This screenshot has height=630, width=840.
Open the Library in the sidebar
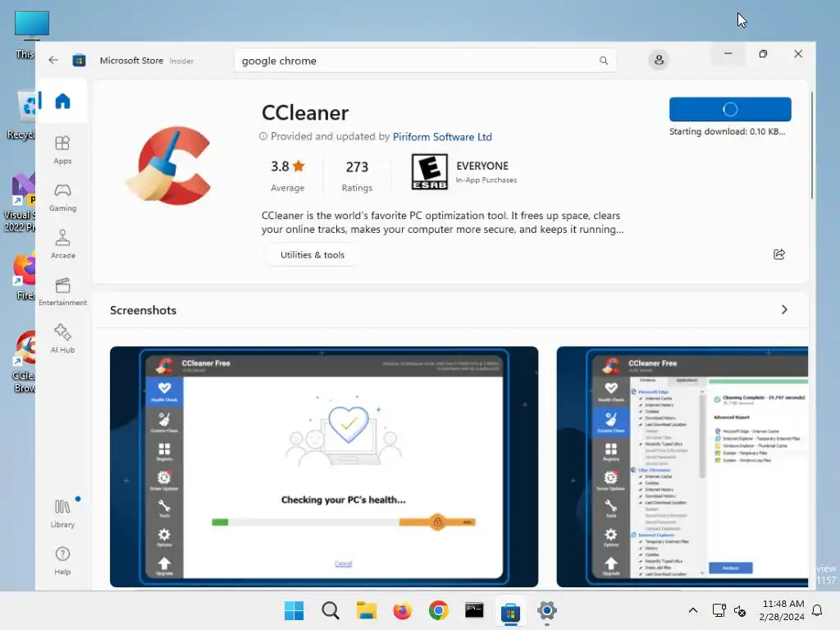[62, 514]
